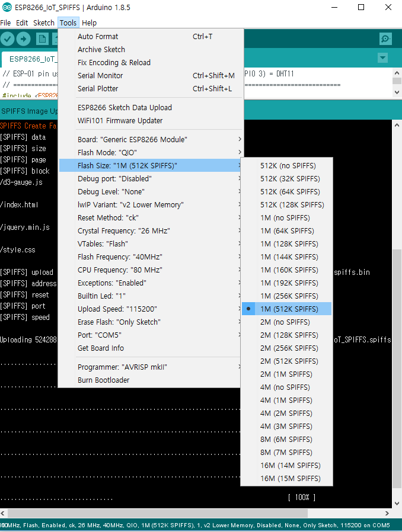This screenshot has height=532, width=402.
Task: Expand the lwIP Variant submenu
Action: click(x=151, y=205)
